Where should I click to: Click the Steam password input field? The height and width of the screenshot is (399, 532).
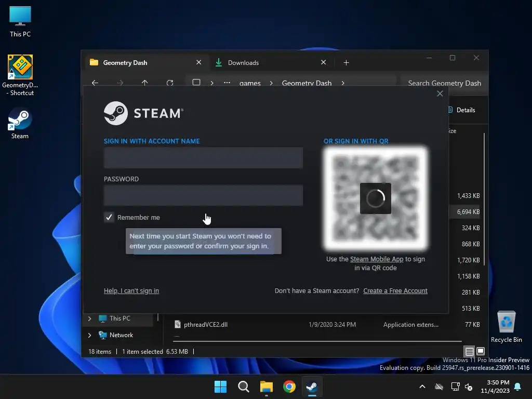point(203,195)
